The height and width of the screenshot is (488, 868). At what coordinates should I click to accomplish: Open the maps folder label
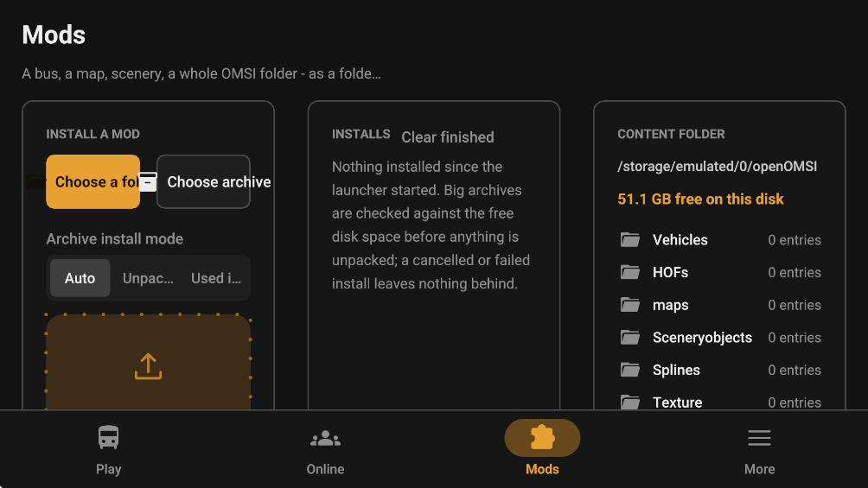(670, 305)
